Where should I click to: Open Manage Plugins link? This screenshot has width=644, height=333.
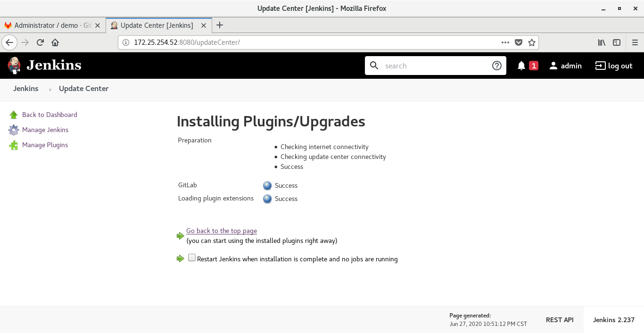tap(45, 145)
